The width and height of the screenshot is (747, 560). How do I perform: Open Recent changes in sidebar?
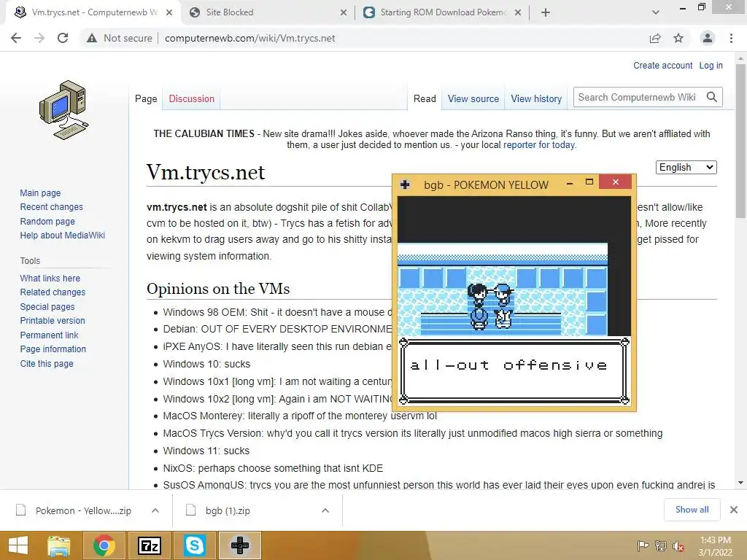point(52,206)
